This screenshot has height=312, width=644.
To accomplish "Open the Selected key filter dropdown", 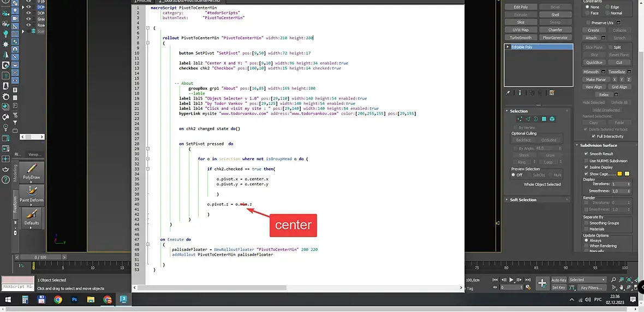I will (587, 280).
